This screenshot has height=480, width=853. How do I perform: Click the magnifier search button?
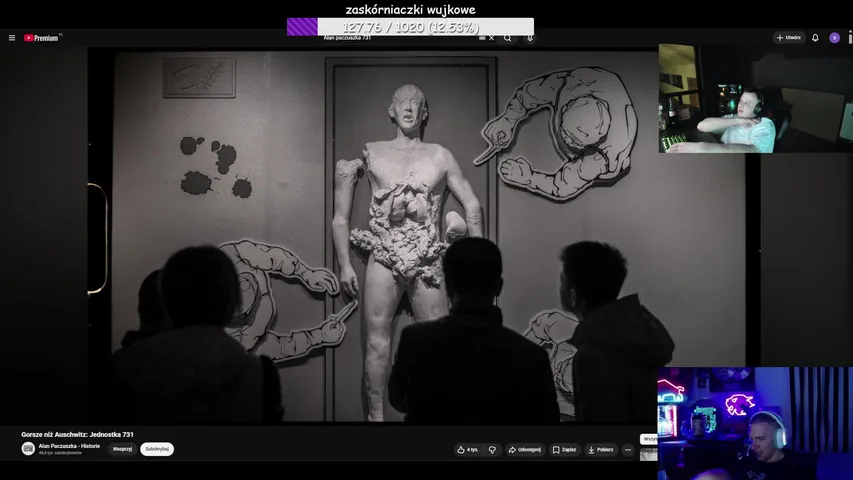(x=508, y=38)
